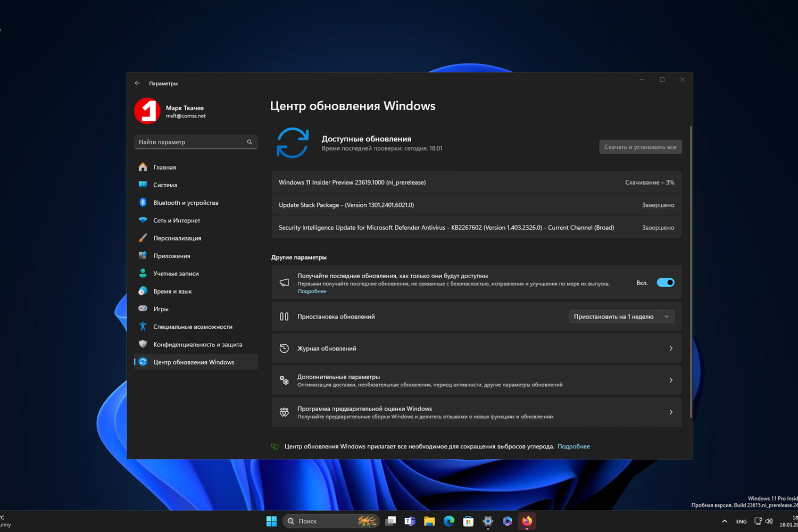798x532 pixels.
Task: Open Учетные записи settings
Action: pos(176,273)
